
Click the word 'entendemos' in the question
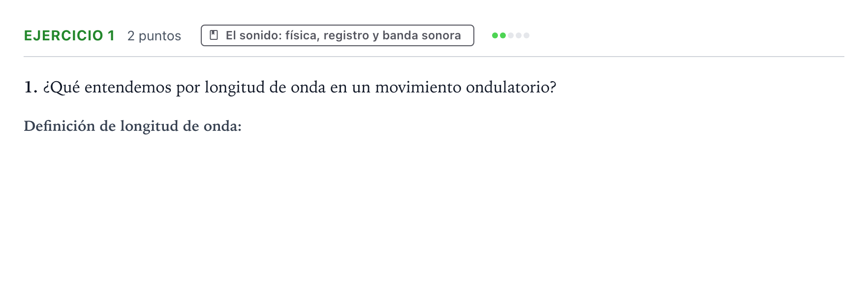(x=128, y=88)
